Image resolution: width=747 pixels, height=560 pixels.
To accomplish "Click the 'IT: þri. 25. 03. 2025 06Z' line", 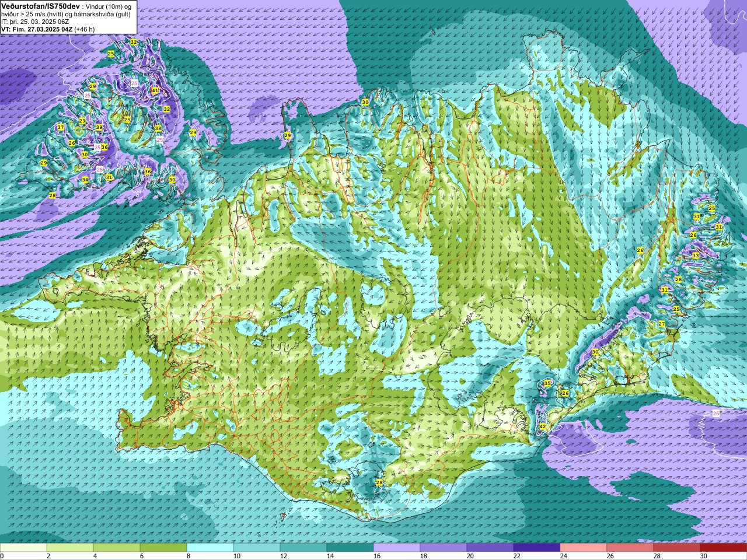I will click(35, 22).
